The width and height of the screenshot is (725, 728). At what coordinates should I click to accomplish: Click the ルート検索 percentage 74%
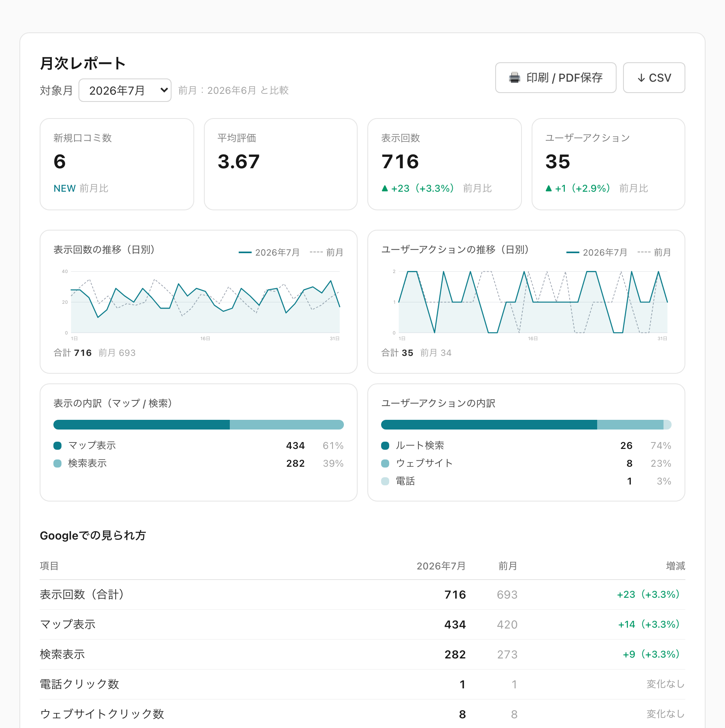pos(661,446)
